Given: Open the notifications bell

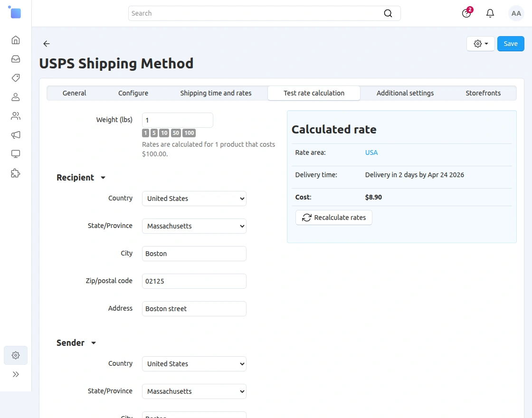Looking at the screenshot, I should [490, 13].
